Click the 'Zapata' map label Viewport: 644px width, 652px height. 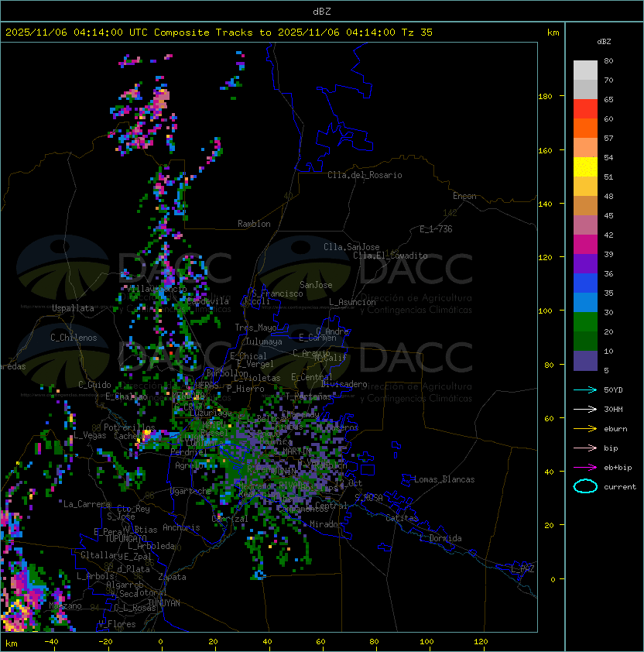pos(172,577)
